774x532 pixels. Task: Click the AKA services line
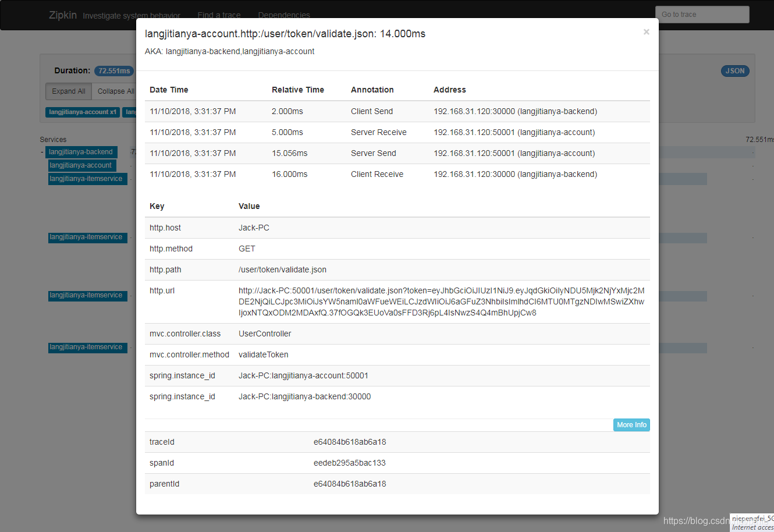[229, 51]
